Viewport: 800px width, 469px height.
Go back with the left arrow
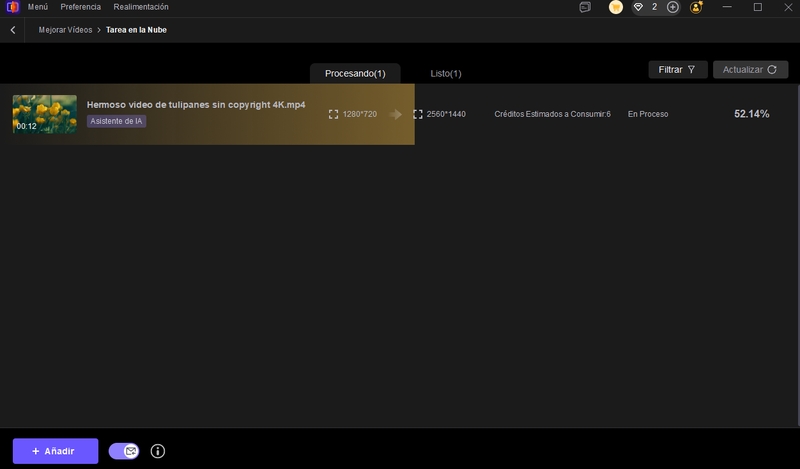[12, 30]
